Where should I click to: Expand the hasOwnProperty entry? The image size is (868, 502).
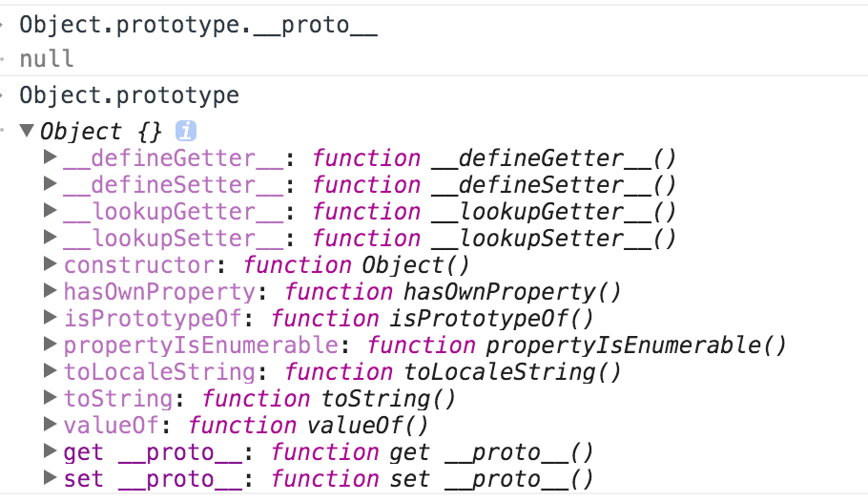point(51,291)
